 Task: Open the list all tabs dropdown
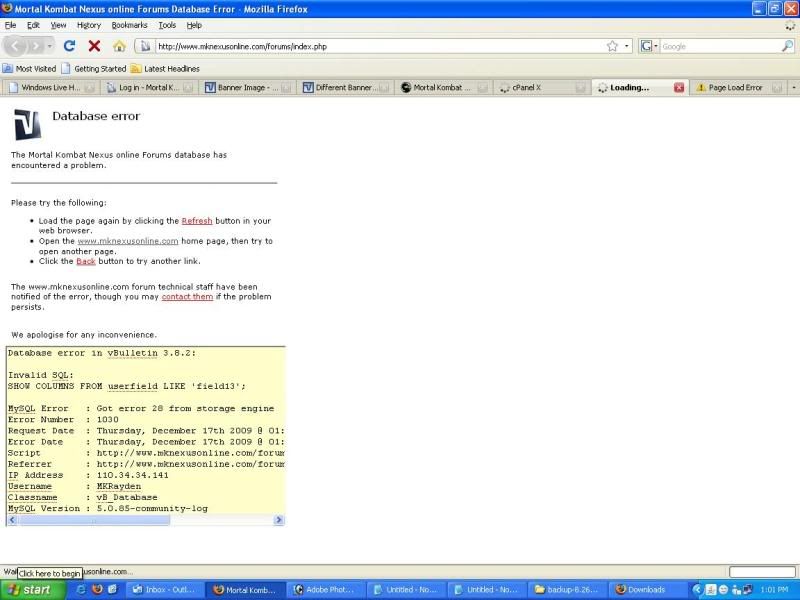(x=794, y=88)
